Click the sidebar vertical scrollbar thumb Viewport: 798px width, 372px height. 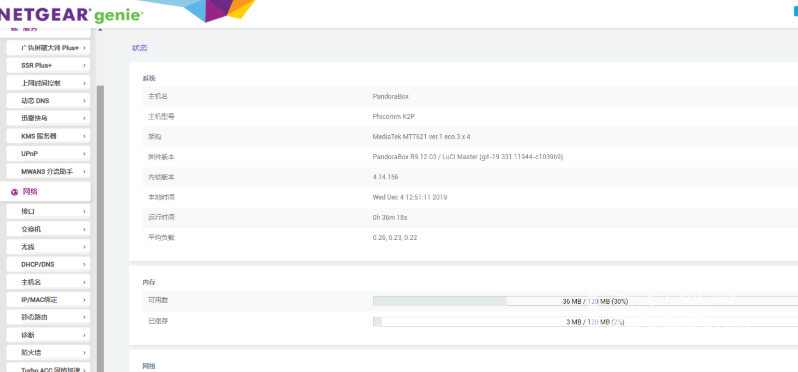[x=100, y=228]
